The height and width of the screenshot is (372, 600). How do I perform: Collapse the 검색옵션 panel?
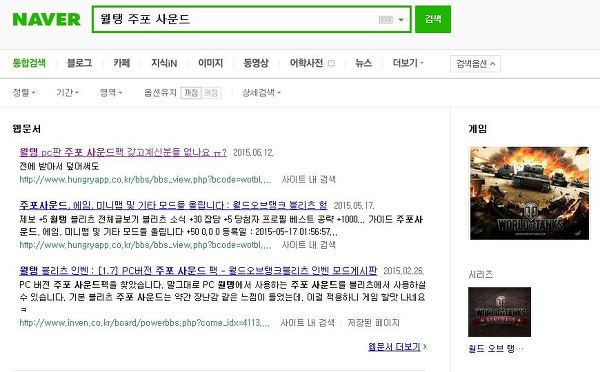[x=475, y=64]
